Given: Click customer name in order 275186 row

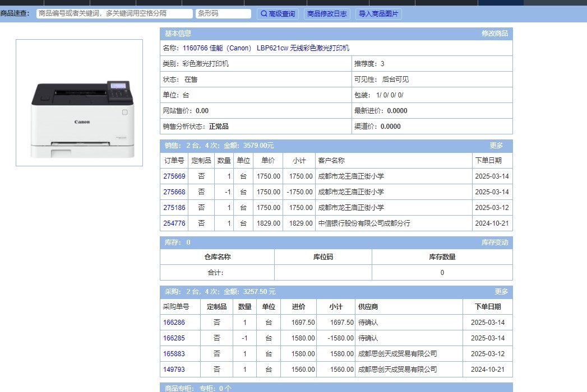Looking at the screenshot, I should coord(351,208).
